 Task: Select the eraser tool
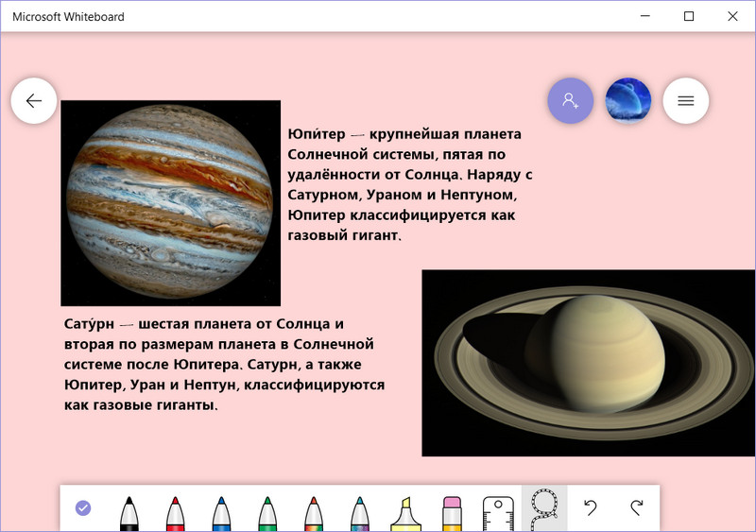point(452,514)
